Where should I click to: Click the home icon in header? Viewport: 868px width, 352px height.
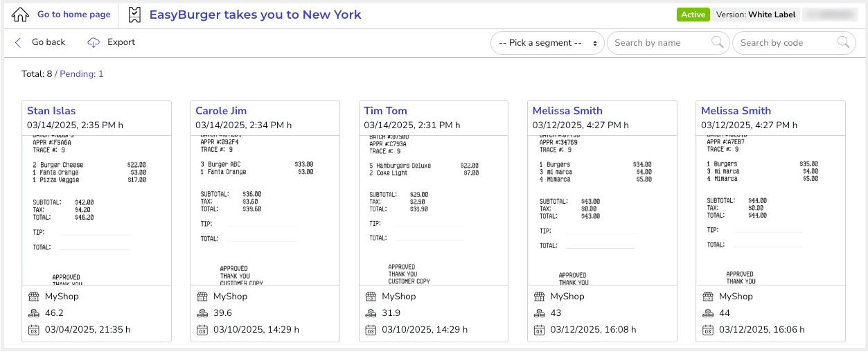(21, 15)
